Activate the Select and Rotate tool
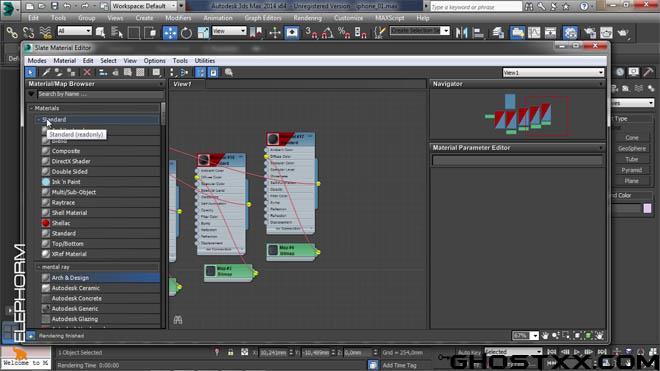Image resolution: width=660 pixels, height=371 pixels. tap(186, 32)
